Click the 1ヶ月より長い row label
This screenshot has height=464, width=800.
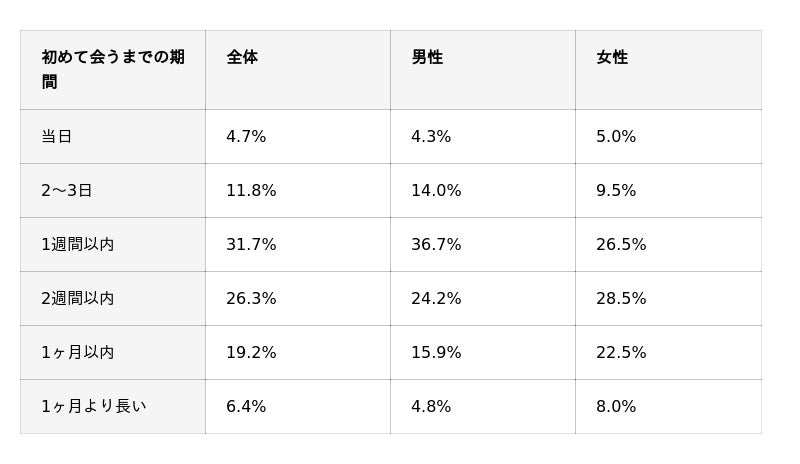pos(113,407)
